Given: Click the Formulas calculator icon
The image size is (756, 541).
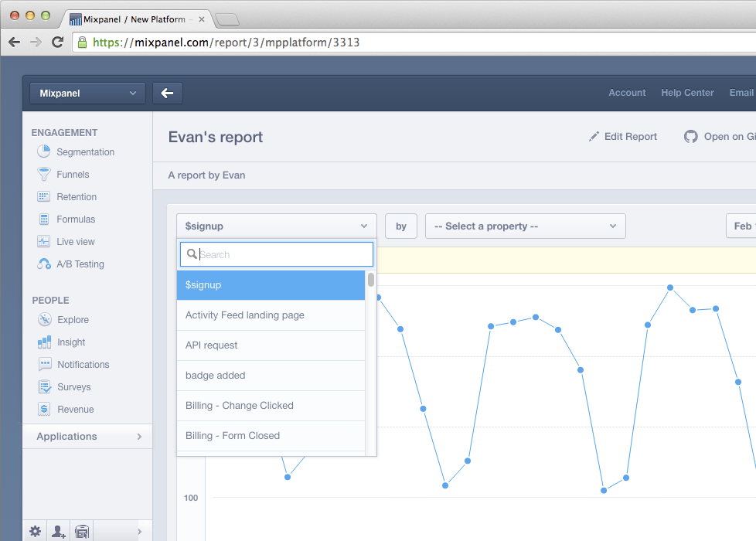Looking at the screenshot, I should pos(44,219).
